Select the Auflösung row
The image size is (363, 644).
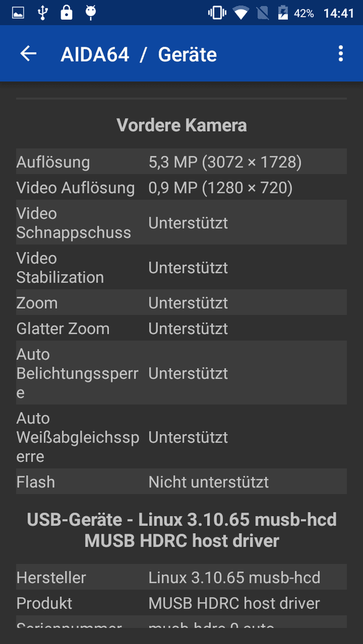(x=181, y=162)
